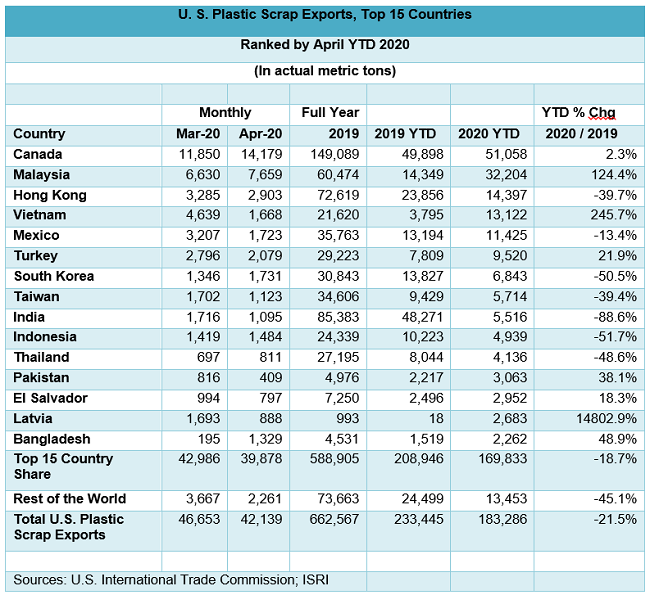
Task: Click the 'South Korea' country cell
Action: [54, 276]
